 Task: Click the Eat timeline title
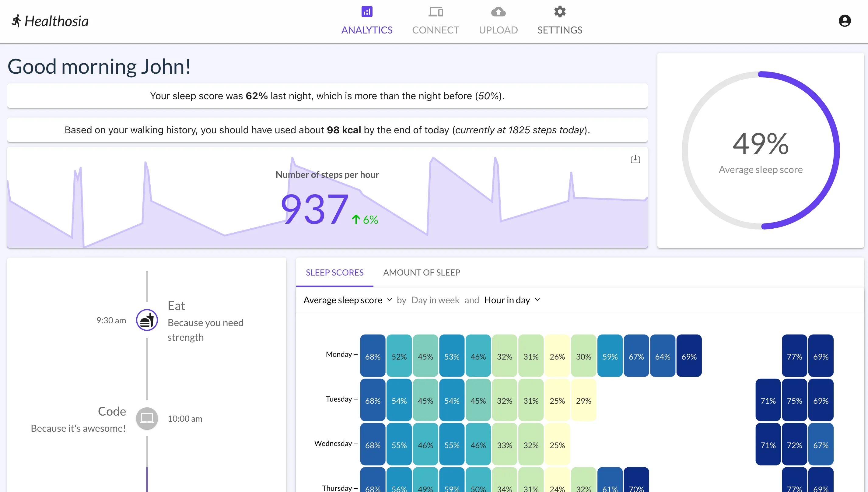[176, 306]
